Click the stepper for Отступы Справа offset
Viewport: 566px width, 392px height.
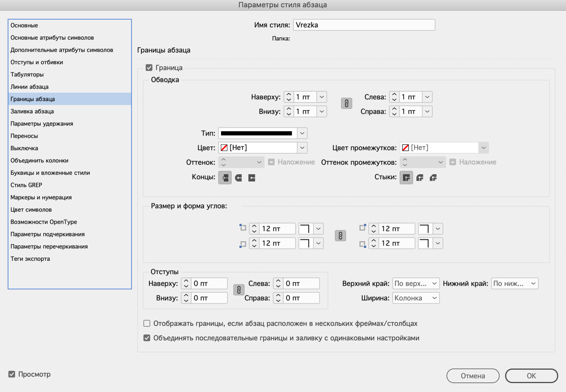pos(278,298)
